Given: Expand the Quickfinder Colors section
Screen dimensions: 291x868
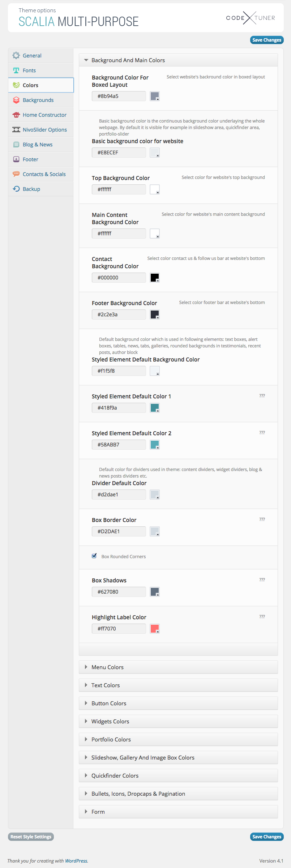Looking at the screenshot, I should point(115,776).
